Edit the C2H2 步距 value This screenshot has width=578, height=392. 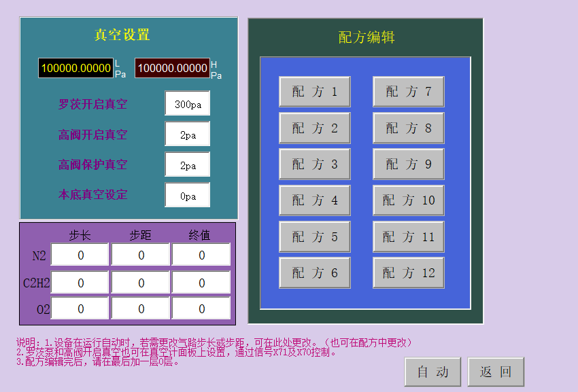click(x=141, y=283)
